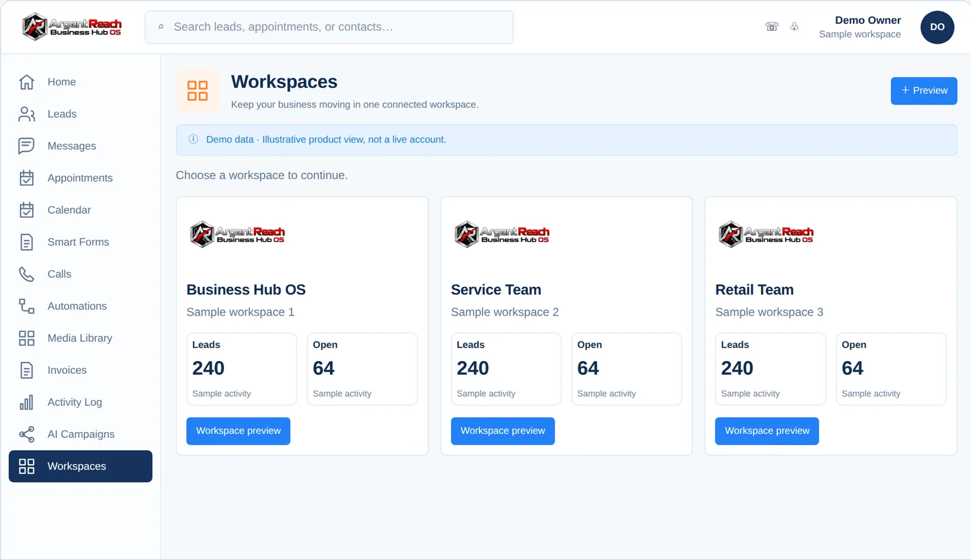Open the DO user avatar
Image resolution: width=971 pixels, height=560 pixels.
pyautogui.click(x=937, y=27)
